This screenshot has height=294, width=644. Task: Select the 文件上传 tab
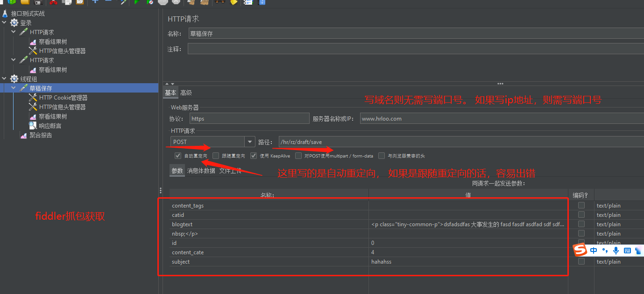(230, 171)
